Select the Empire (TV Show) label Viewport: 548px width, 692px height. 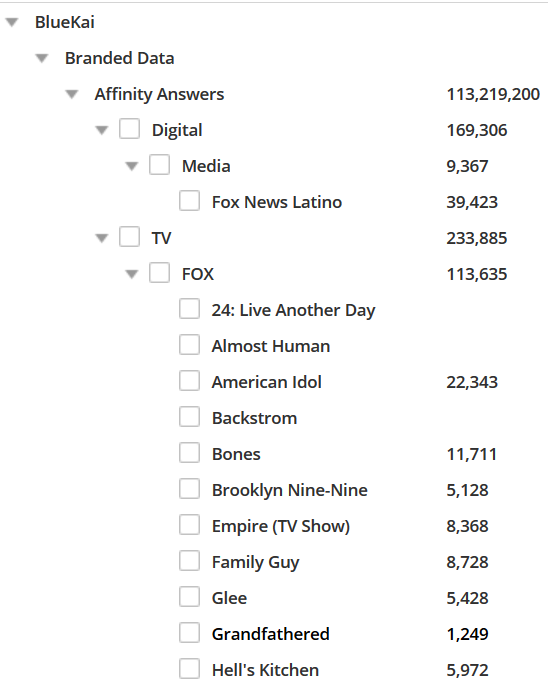point(281,527)
